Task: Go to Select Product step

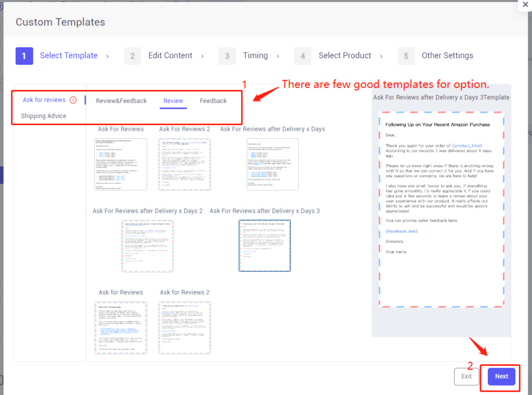Action: click(345, 55)
